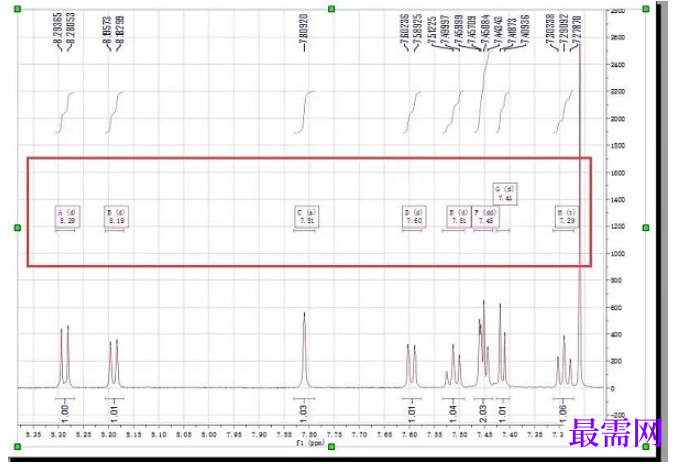Click the C (s) singlet multiplet label
The height and width of the screenshot is (464, 681).
307,216
